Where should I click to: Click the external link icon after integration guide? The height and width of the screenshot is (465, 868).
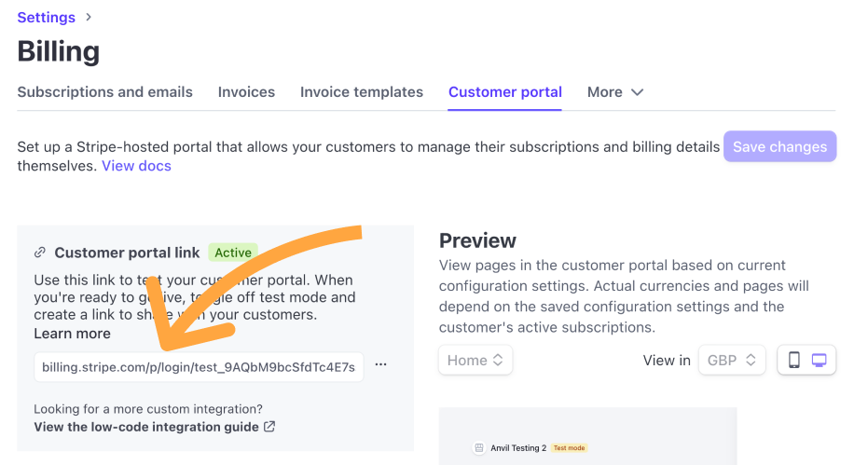point(269,427)
